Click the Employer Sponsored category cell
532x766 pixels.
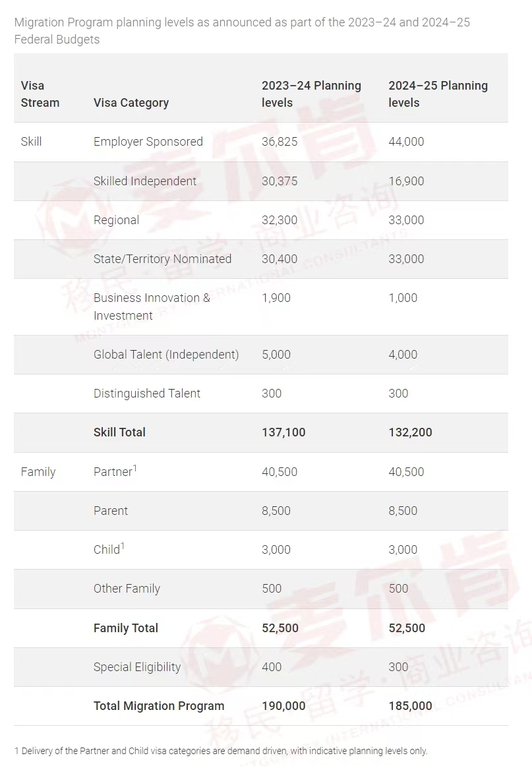(148, 142)
